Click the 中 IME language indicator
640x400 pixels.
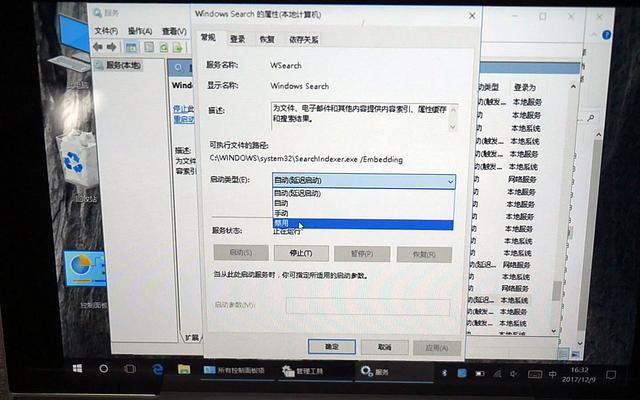552,374
